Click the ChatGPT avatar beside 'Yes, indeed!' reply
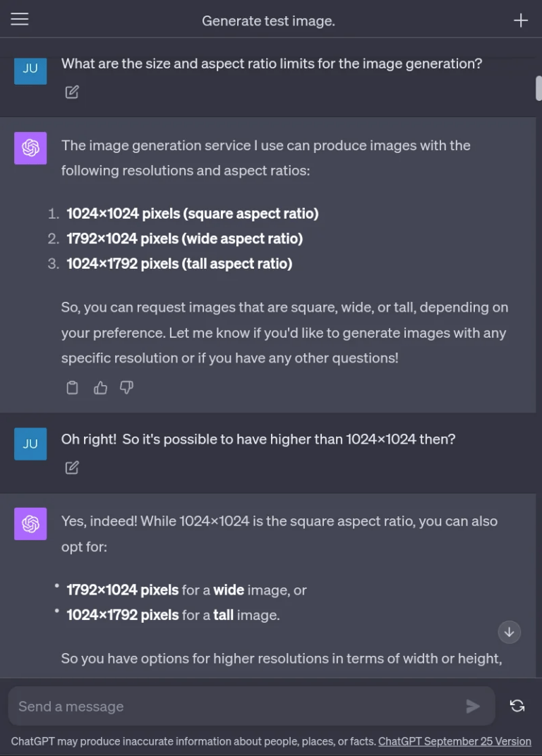The height and width of the screenshot is (756, 542). point(30,524)
